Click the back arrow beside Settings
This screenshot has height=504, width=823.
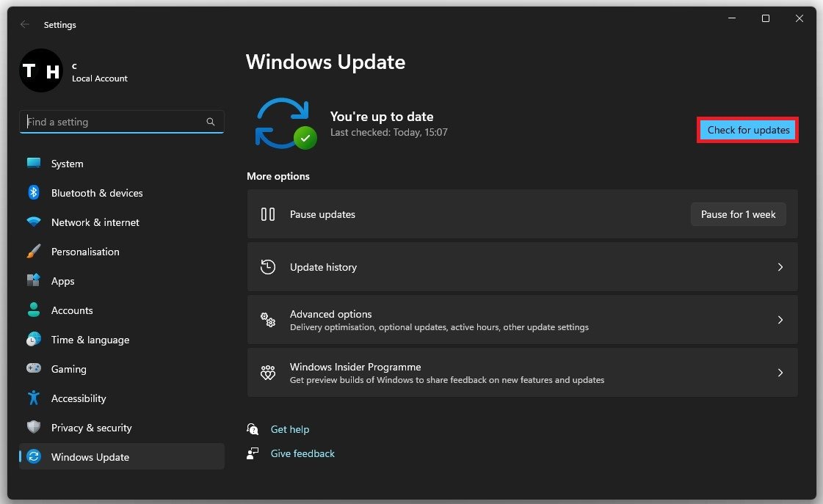(25, 25)
